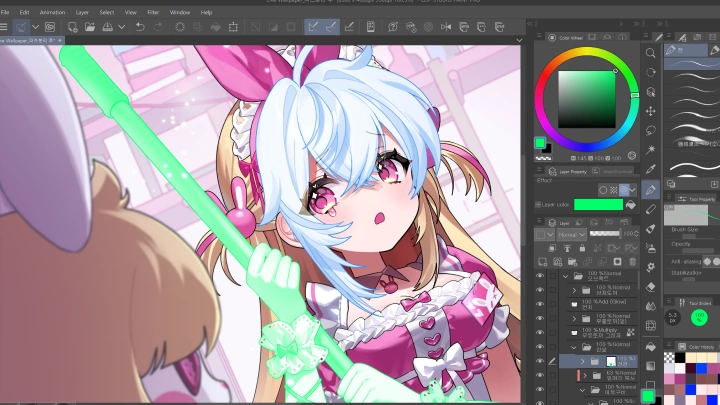Expand the second 100% Normal folder
Screen dimensions: 720x405
tap(574, 290)
